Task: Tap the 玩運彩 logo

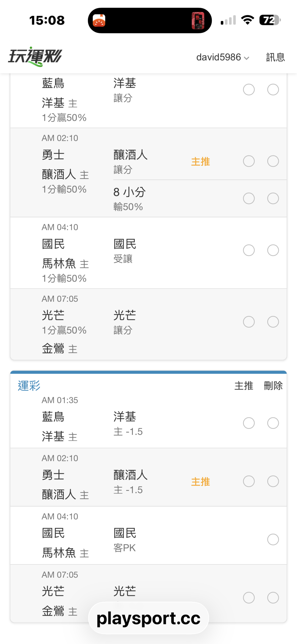Action: point(35,57)
